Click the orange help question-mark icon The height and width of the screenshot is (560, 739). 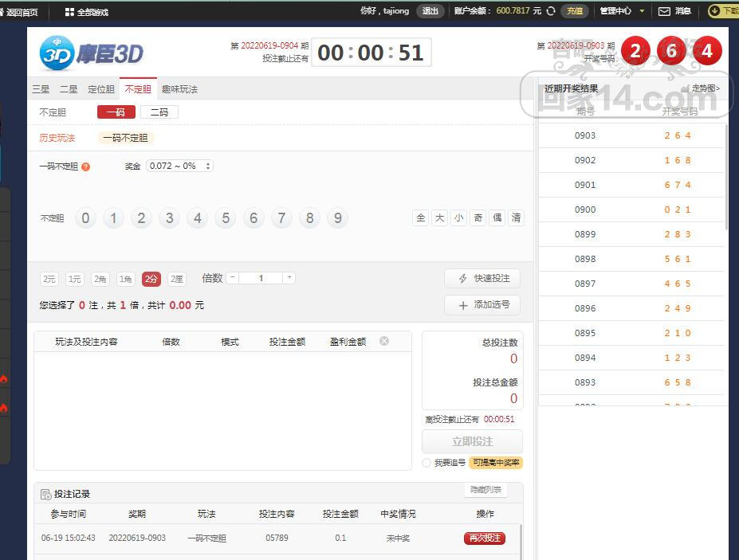point(86,166)
